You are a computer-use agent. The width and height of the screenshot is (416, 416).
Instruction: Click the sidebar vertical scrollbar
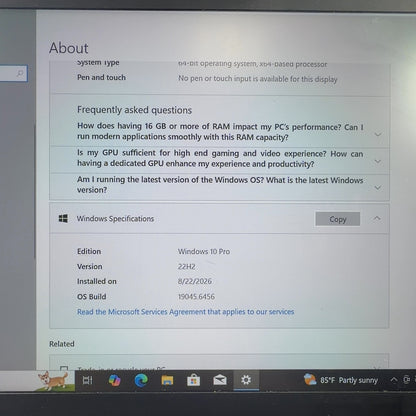(35, 191)
